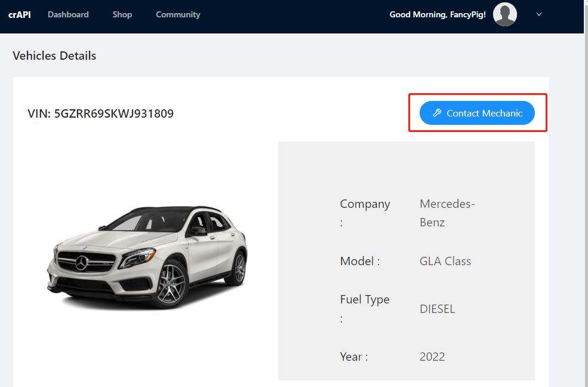Viewport: 588px width, 387px height.
Task: Click the Mercedes car image
Action: pyautogui.click(x=147, y=257)
